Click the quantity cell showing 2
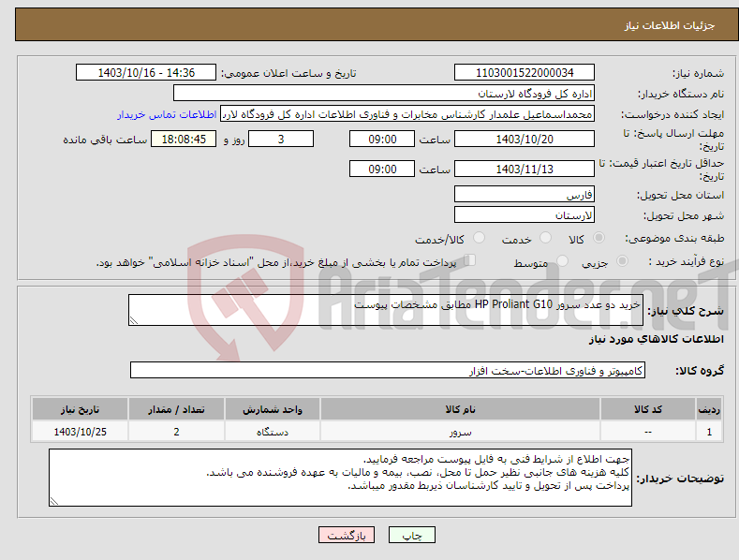739x560 pixels. coord(176,432)
